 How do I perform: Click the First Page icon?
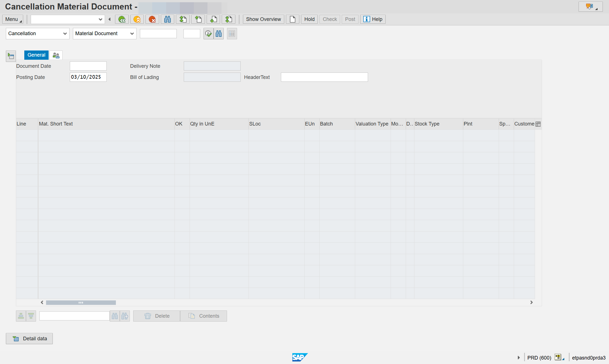click(x=183, y=19)
